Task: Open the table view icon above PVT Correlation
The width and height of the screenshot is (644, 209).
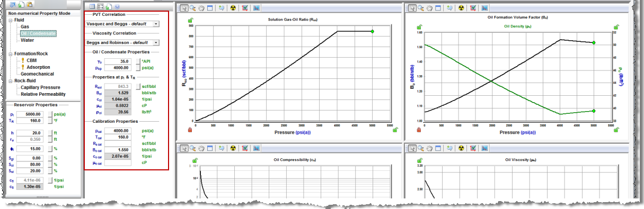Action: point(92,6)
